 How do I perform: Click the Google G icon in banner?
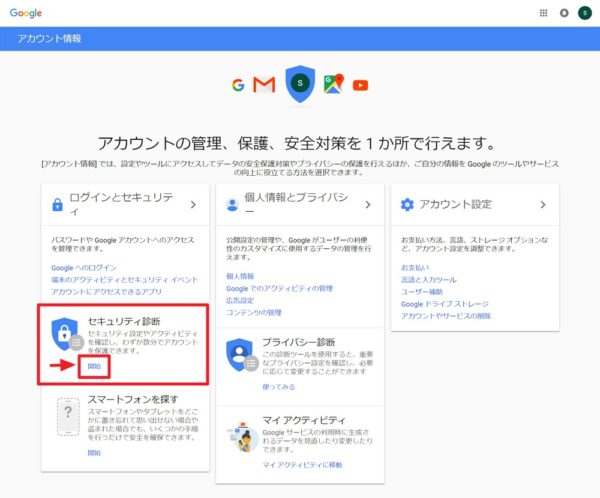238,85
